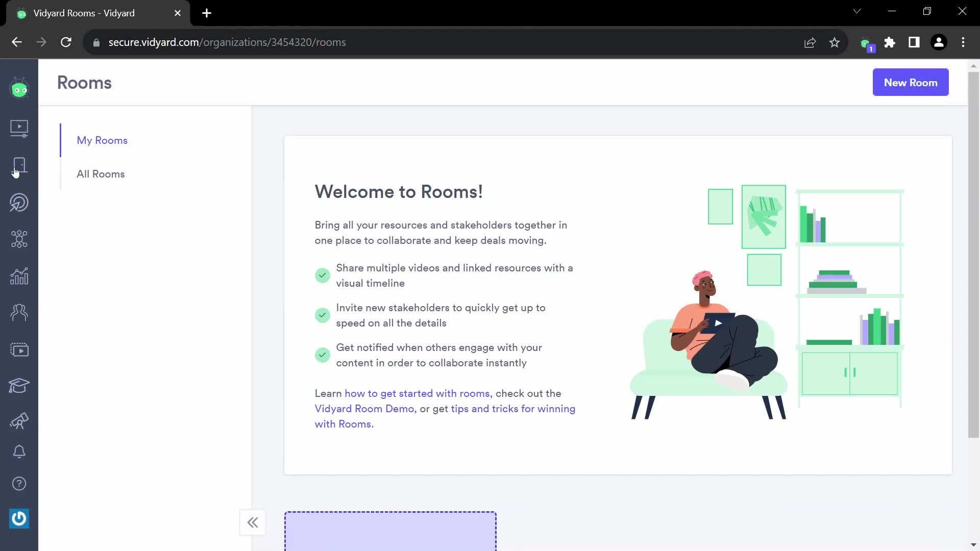Open the Chrome profile avatar
980x551 pixels.
coord(939,42)
